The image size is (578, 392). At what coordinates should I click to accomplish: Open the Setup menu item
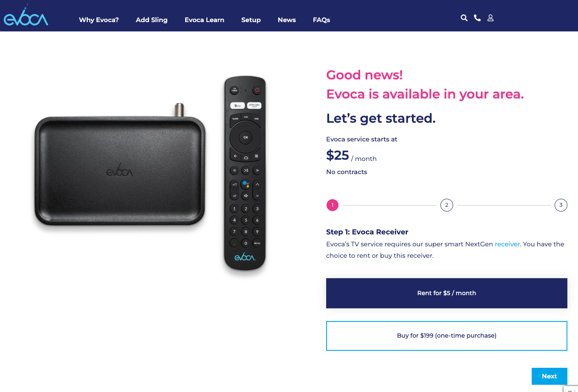click(x=251, y=20)
